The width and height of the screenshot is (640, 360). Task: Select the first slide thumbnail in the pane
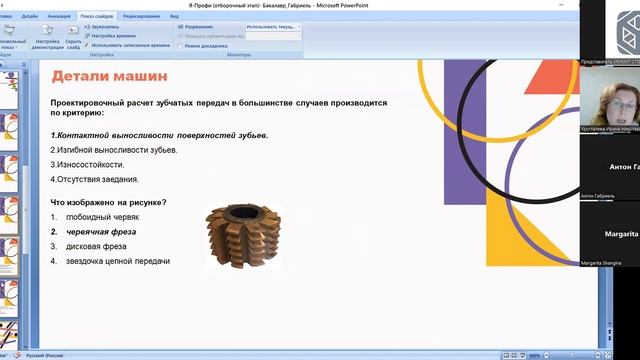click(9, 90)
